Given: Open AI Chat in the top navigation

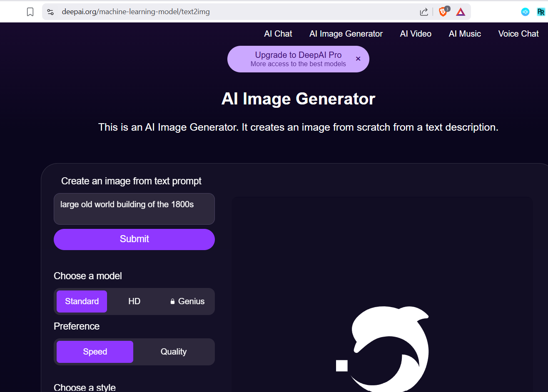Looking at the screenshot, I should point(278,34).
